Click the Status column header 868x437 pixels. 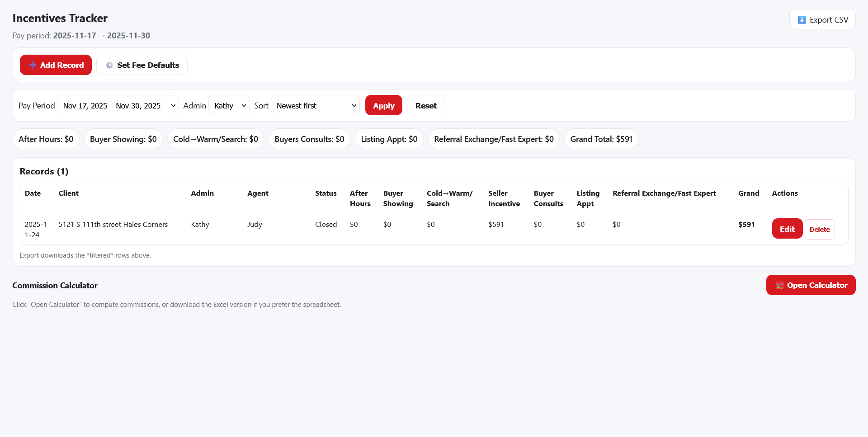click(326, 193)
